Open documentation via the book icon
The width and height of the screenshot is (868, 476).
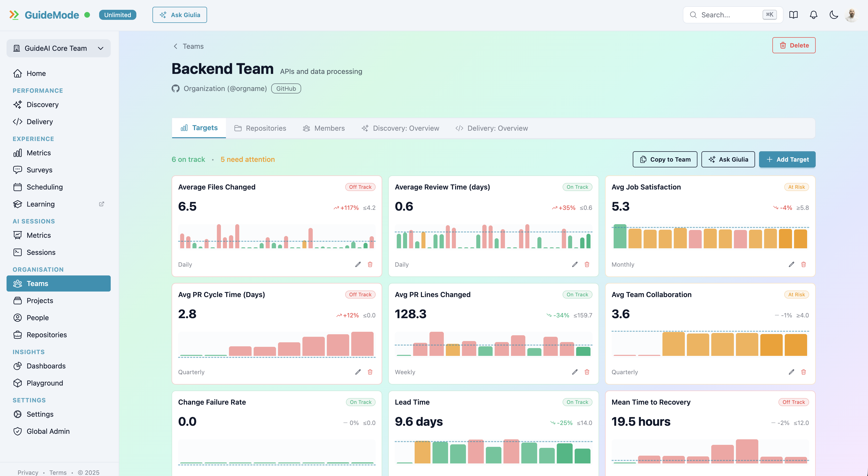tap(794, 15)
